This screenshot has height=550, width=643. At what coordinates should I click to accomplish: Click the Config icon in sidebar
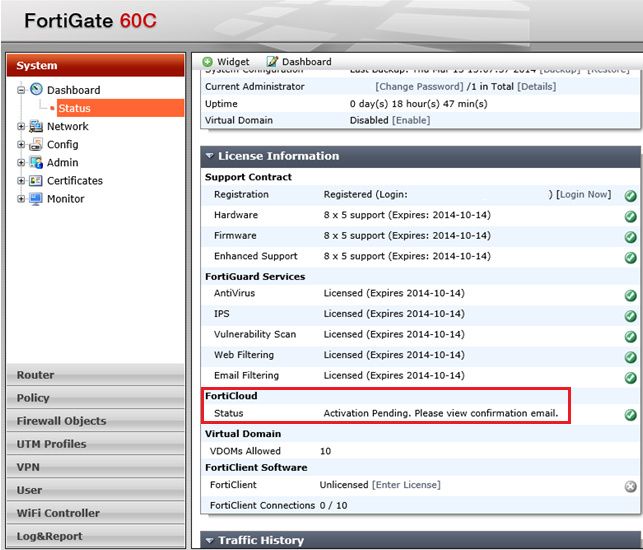pos(36,144)
